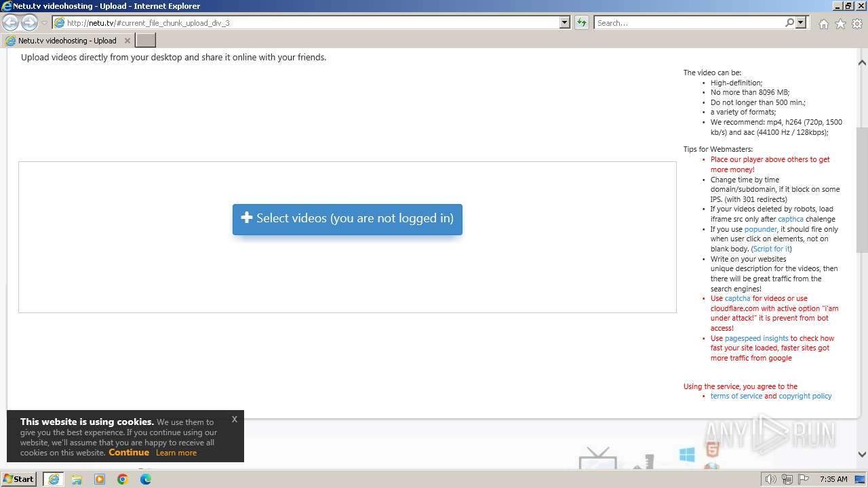Open the capthca link
The width and height of the screenshot is (868, 488).
pos(791,219)
